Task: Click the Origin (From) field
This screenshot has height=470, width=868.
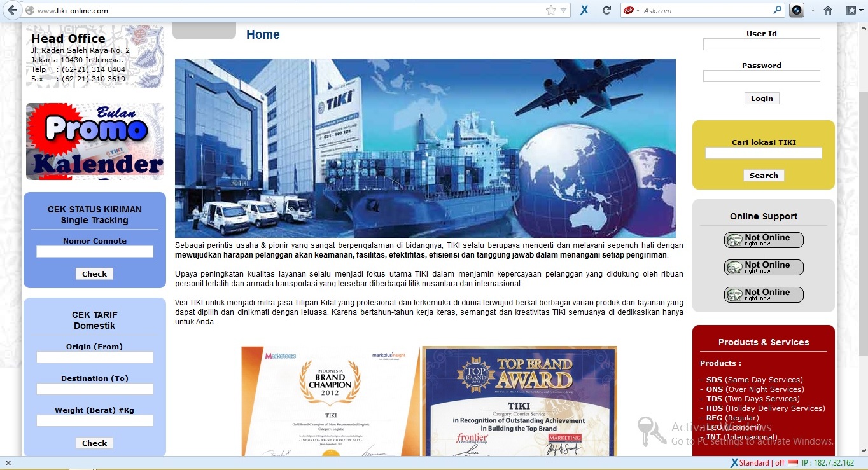Action: click(95, 357)
